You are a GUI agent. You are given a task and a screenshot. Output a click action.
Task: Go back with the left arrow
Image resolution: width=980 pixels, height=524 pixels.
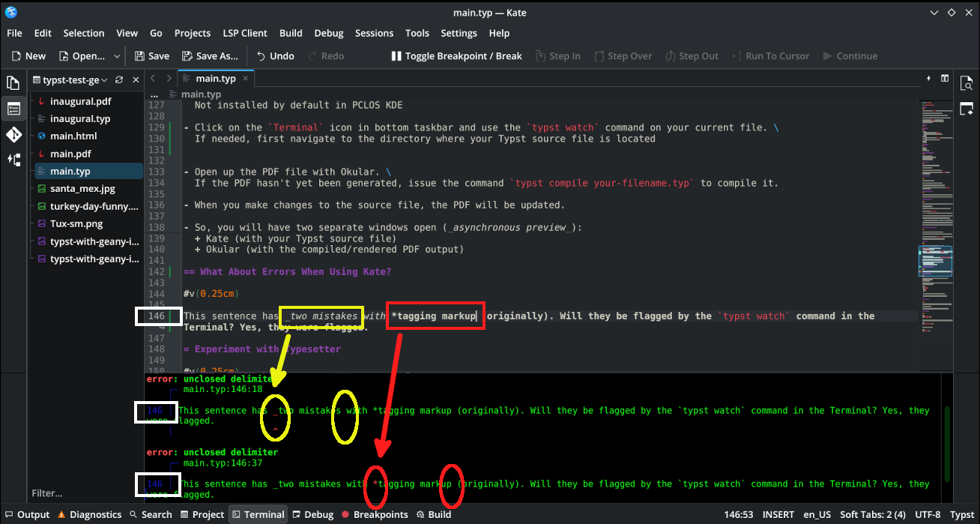(153, 78)
